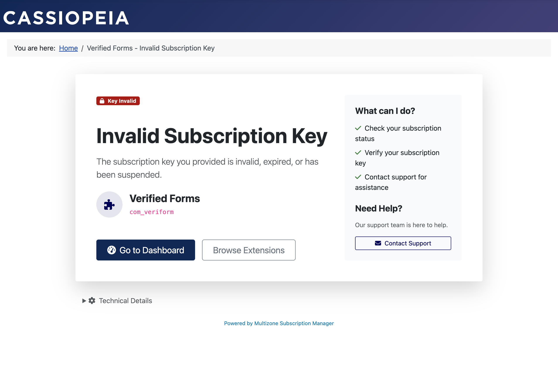This screenshot has height=392, width=558.
Task: Expand the Technical Details section
Action: 125,301
